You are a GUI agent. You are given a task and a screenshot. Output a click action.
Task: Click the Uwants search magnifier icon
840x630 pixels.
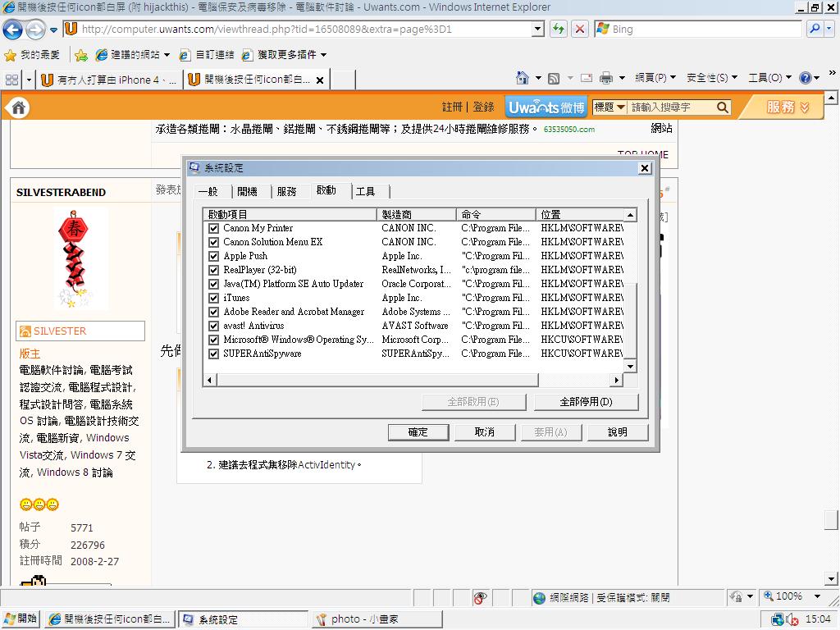pyautogui.click(x=722, y=107)
